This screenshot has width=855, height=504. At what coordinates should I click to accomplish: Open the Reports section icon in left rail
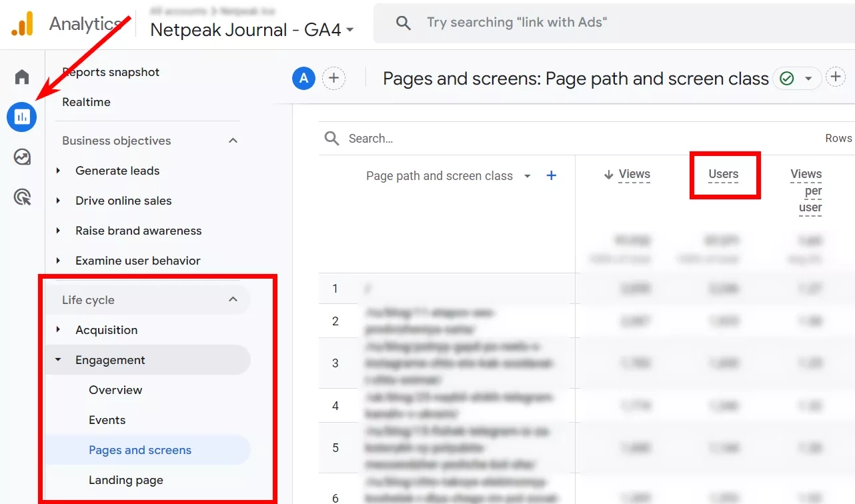[x=21, y=117]
